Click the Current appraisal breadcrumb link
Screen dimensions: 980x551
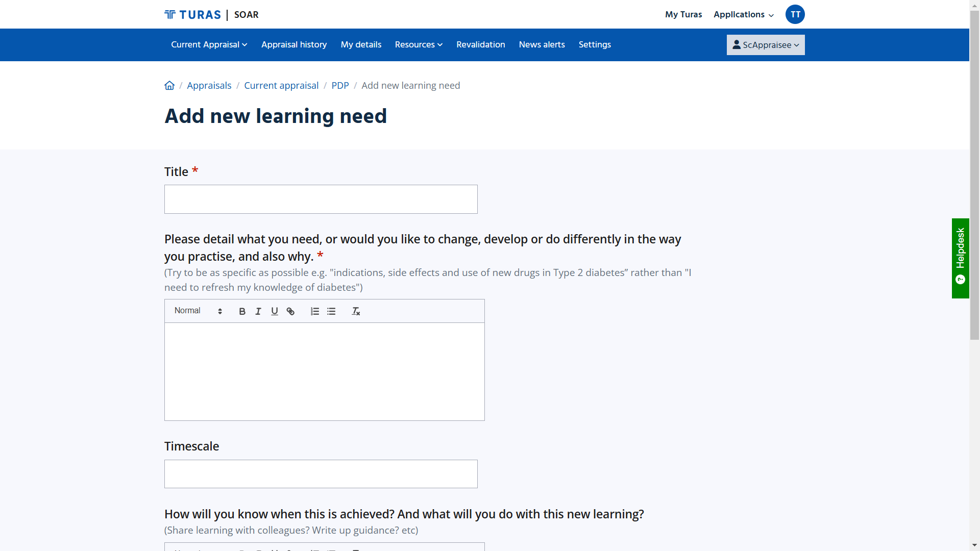(281, 85)
